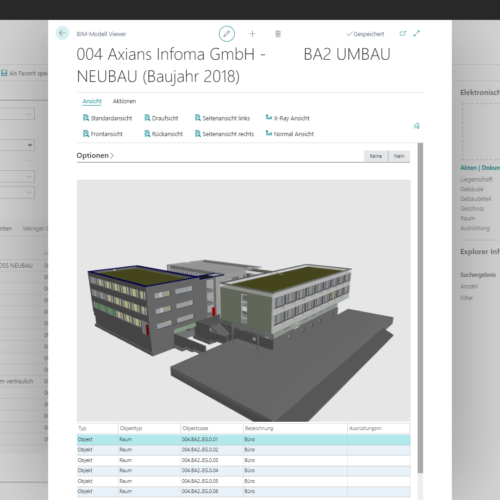The height and width of the screenshot is (500, 500).
Task: Click the 3D building model view
Action: [244, 301]
